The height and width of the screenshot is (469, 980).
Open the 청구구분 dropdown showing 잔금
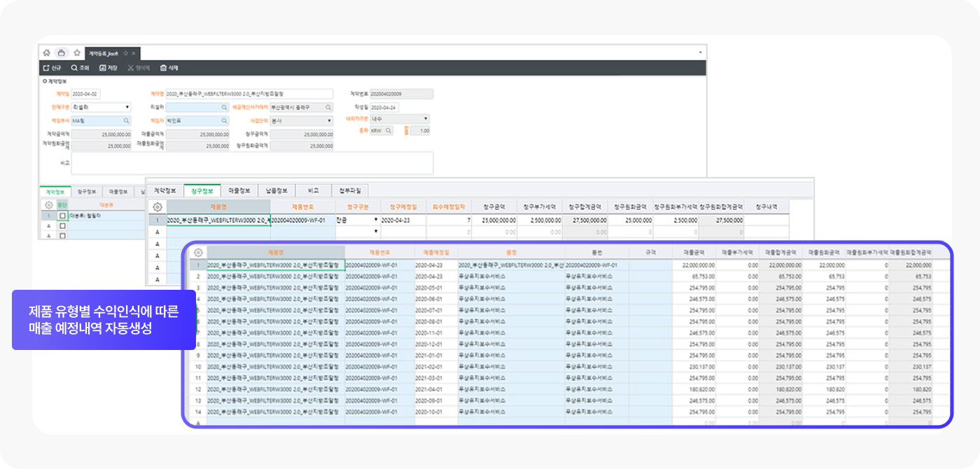point(357,220)
